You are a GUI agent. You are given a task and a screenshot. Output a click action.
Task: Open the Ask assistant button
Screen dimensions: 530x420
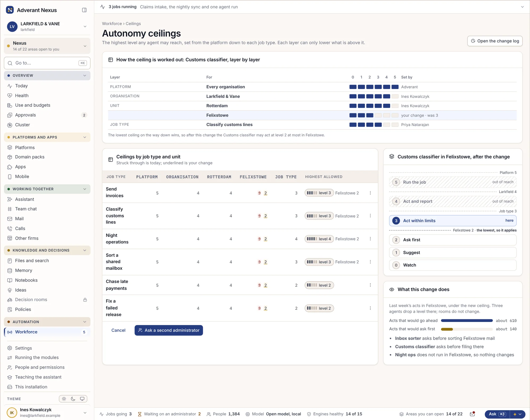click(497, 414)
